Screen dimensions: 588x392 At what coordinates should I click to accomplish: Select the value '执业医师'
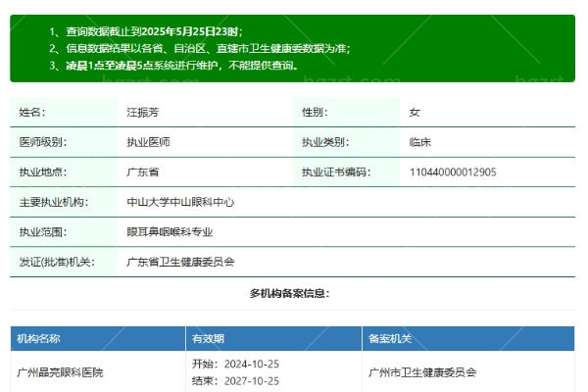[149, 142]
